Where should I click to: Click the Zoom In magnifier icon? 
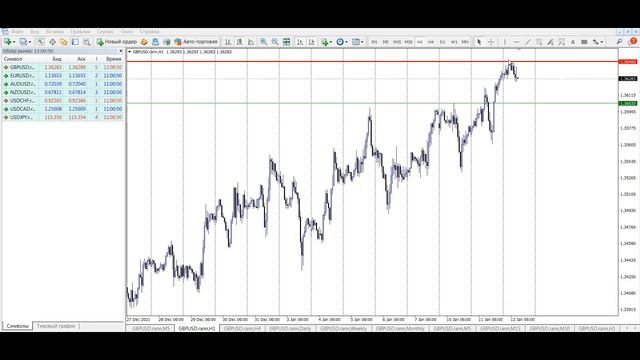coord(264,42)
